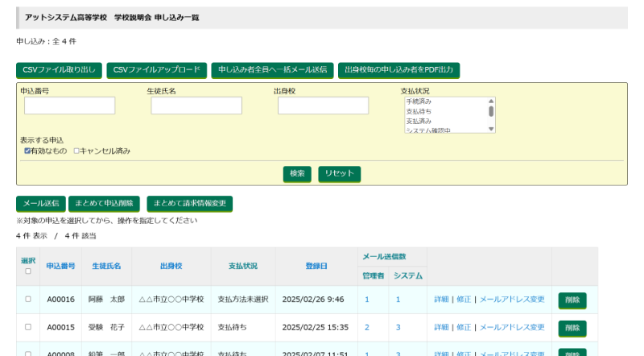Enable the キャンセル済み checkbox
Image resolution: width=644 pixels, height=356 pixels.
(77, 151)
